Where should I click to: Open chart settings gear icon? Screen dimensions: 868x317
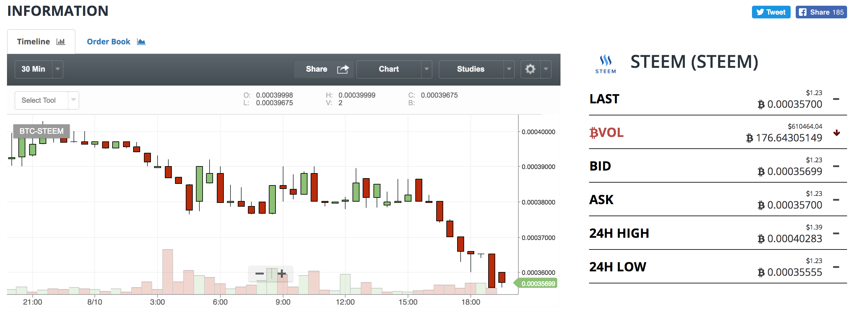(x=530, y=69)
